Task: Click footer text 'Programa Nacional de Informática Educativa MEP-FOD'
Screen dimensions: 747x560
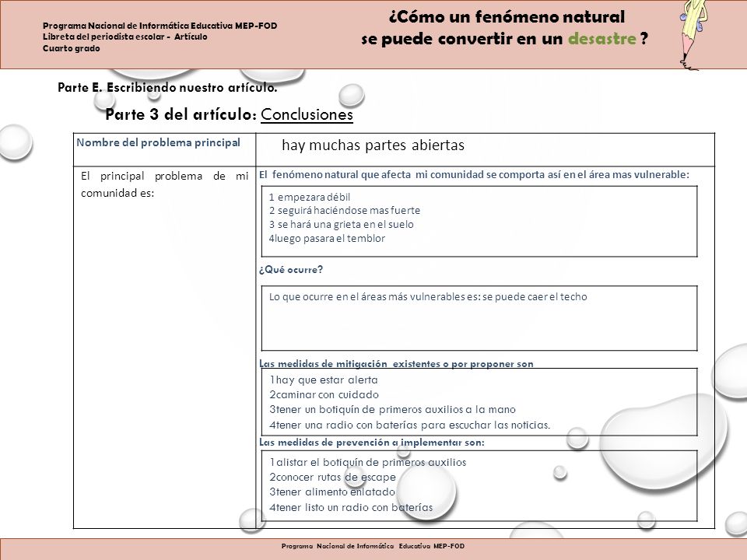Action: [x=373, y=546]
